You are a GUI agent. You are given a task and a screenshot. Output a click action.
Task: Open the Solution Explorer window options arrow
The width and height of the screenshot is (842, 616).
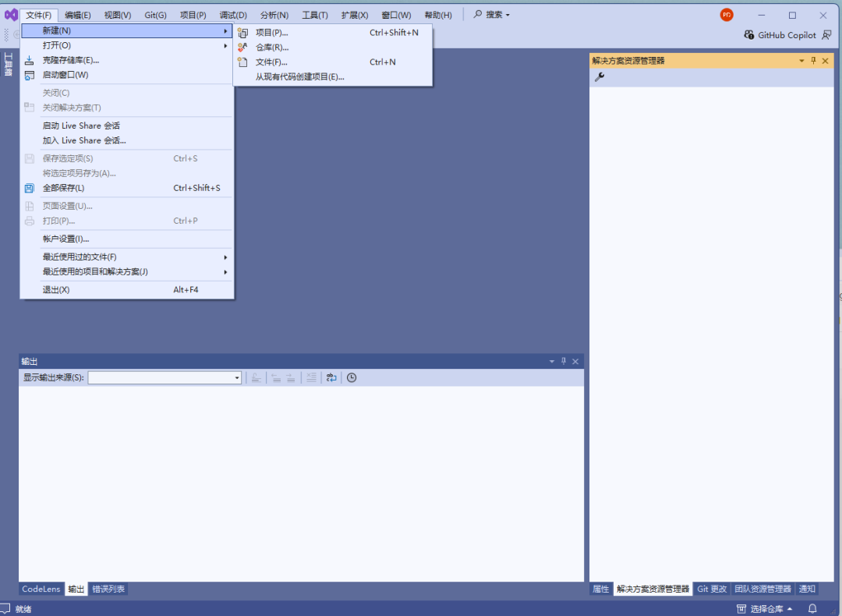(801, 61)
